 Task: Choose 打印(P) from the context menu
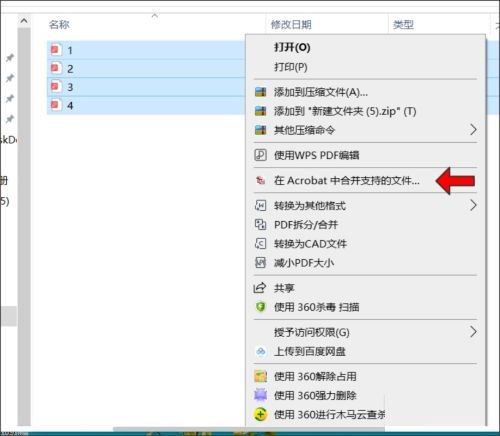point(366,67)
